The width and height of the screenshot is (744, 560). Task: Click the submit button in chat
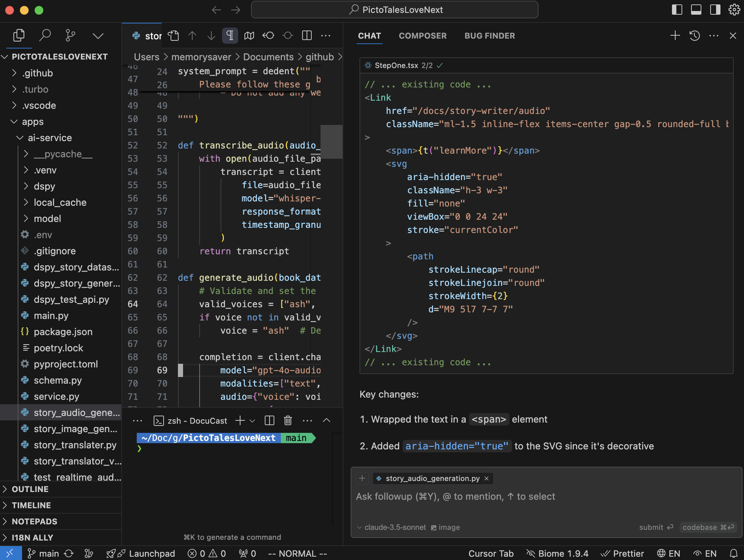point(656,527)
